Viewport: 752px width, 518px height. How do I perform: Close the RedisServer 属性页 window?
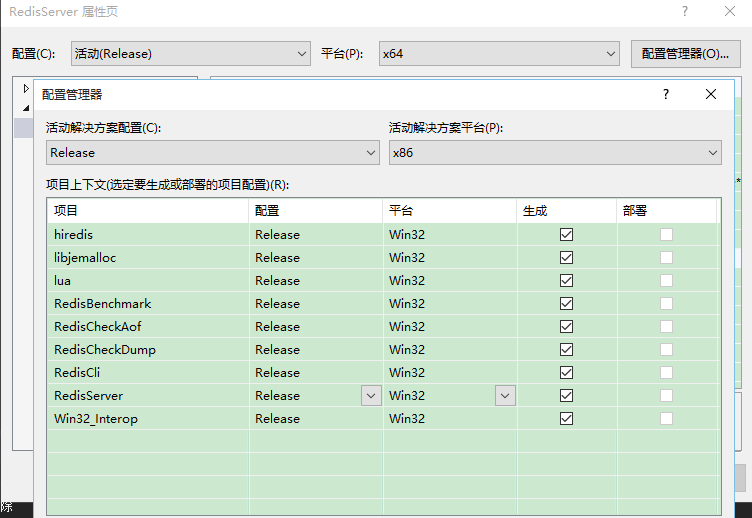(730, 12)
